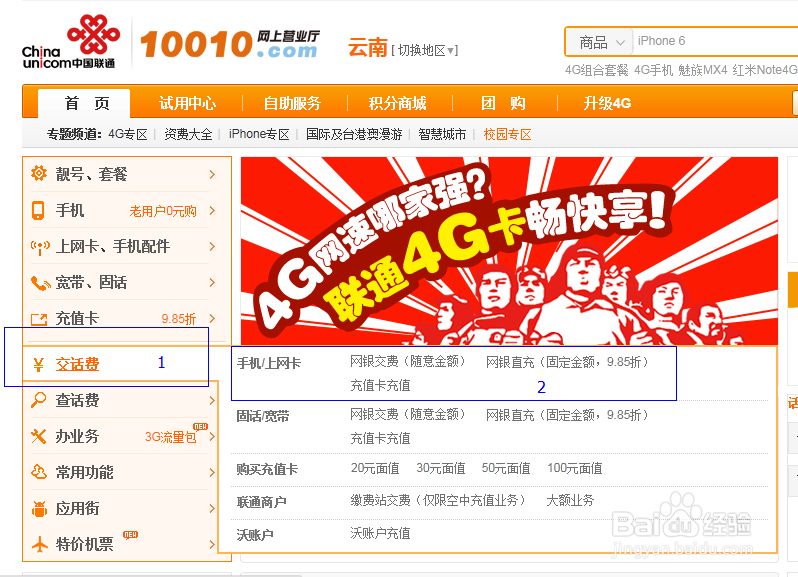Click the 校园专区 channel link

click(507, 134)
